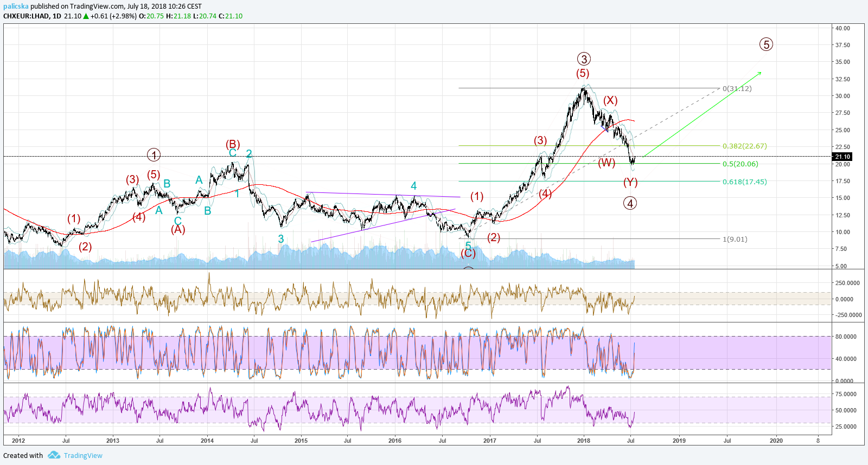Click the red (W) wave label

[607, 163]
